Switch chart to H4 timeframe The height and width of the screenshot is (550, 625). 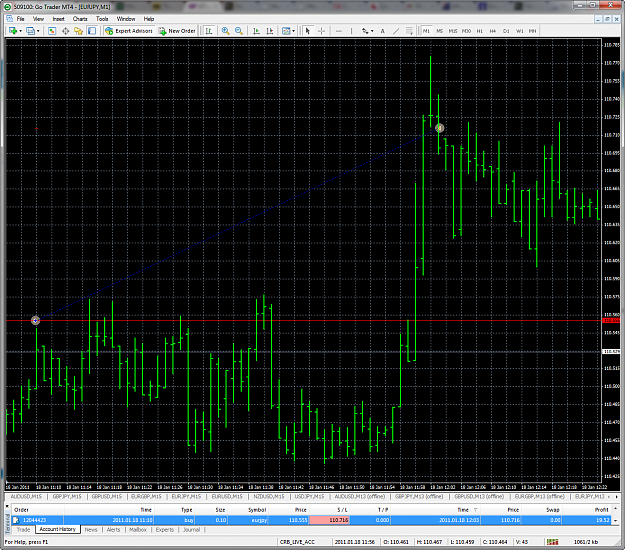coord(493,31)
